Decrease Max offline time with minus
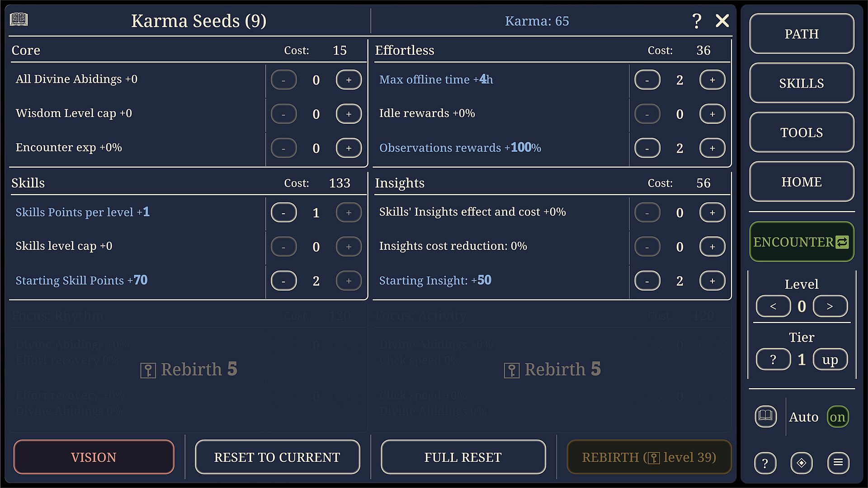This screenshot has height=488, width=868. pos(647,80)
